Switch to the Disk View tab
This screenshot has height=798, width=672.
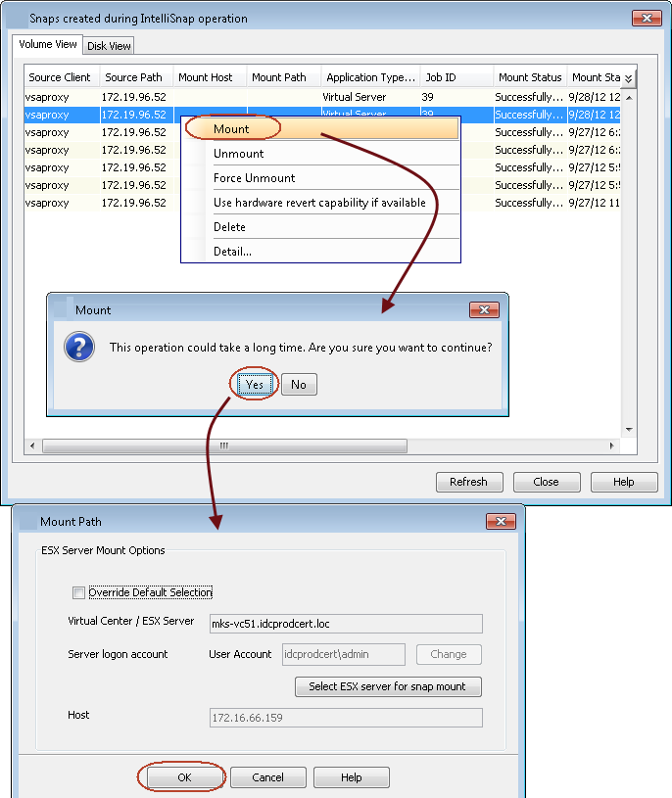coord(109,46)
